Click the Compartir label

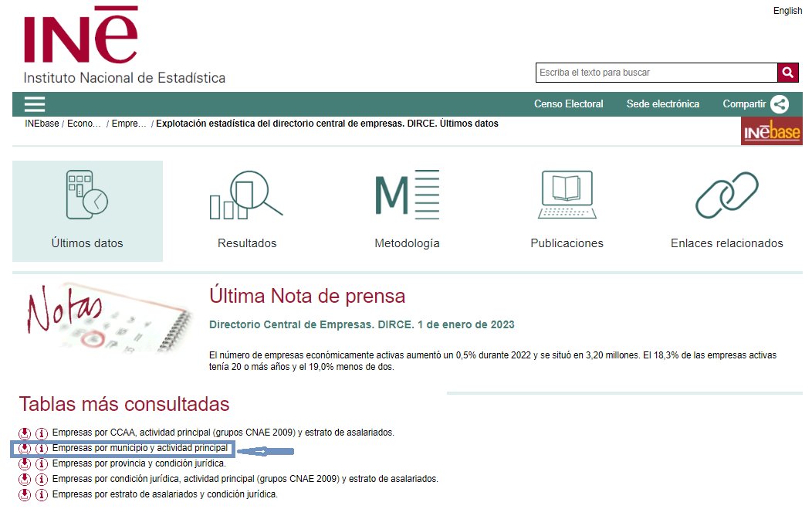point(744,103)
